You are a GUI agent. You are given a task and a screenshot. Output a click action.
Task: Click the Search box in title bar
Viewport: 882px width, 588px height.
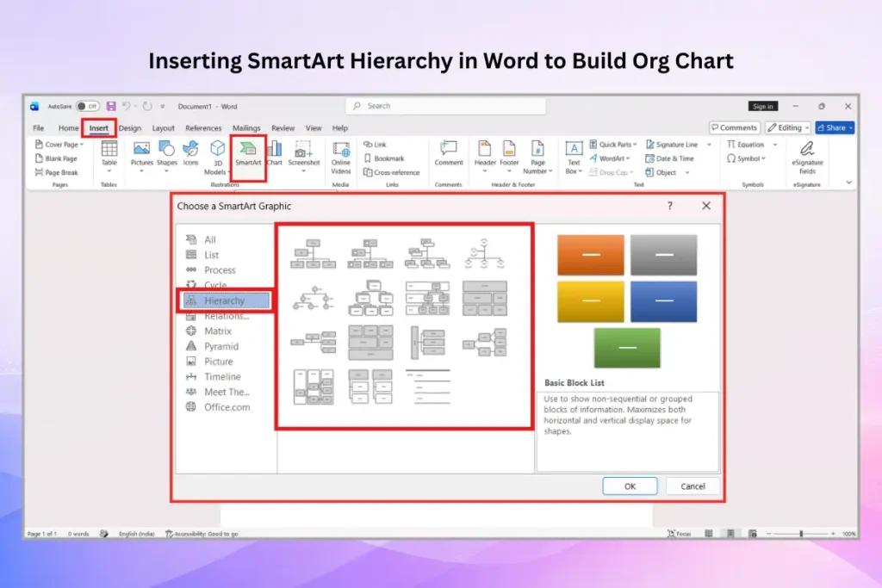click(445, 106)
